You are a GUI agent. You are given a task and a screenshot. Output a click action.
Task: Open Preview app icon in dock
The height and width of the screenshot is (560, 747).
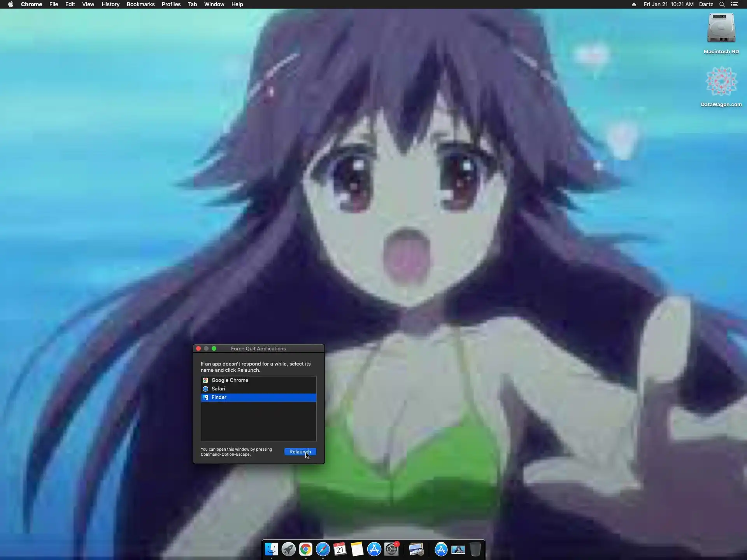click(x=416, y=549)
